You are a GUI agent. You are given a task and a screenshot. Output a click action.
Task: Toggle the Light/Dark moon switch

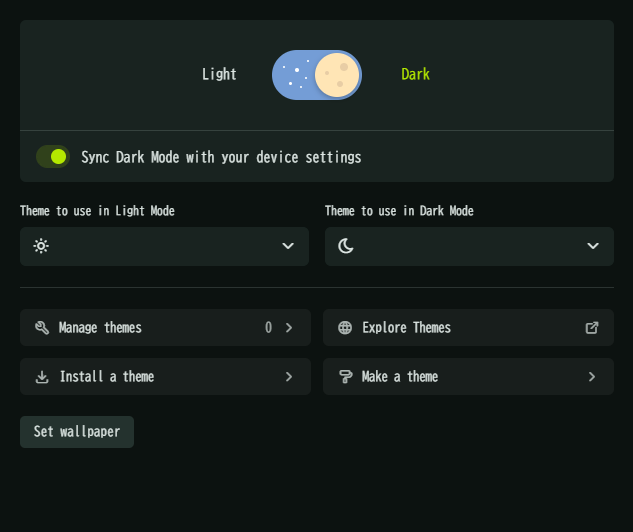coord(317,75)
